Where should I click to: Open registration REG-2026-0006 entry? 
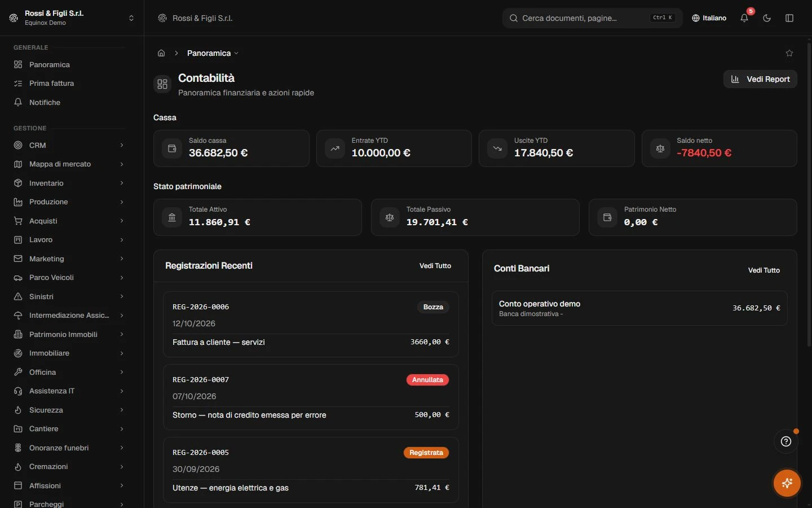tap(311, 324)
